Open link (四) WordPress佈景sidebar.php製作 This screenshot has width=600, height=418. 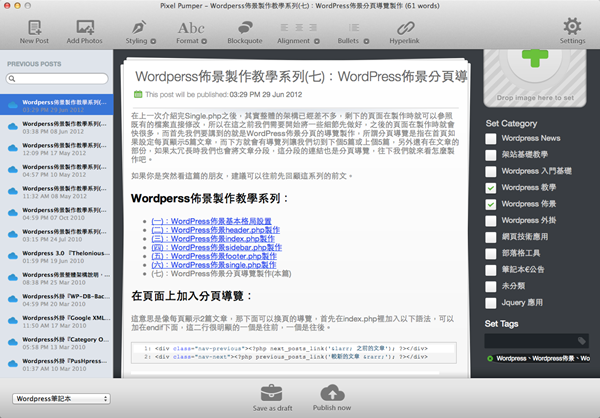[217, 247]
